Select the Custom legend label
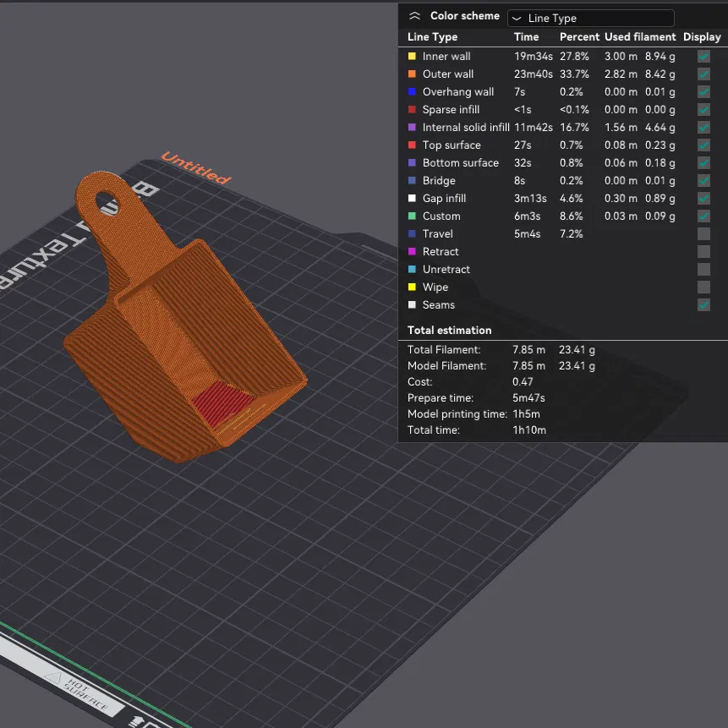Screen dimensions: 728x728 [441, 216]
